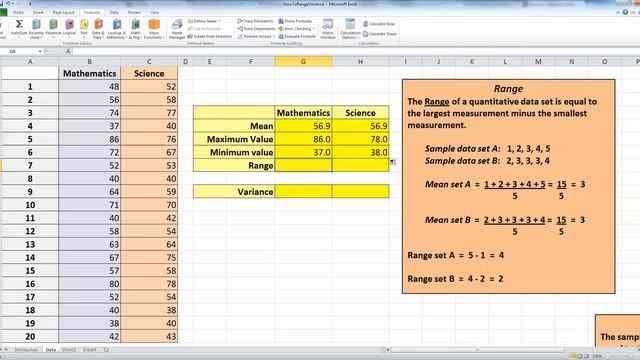Open the Logical functions icon

click(69, 24)
